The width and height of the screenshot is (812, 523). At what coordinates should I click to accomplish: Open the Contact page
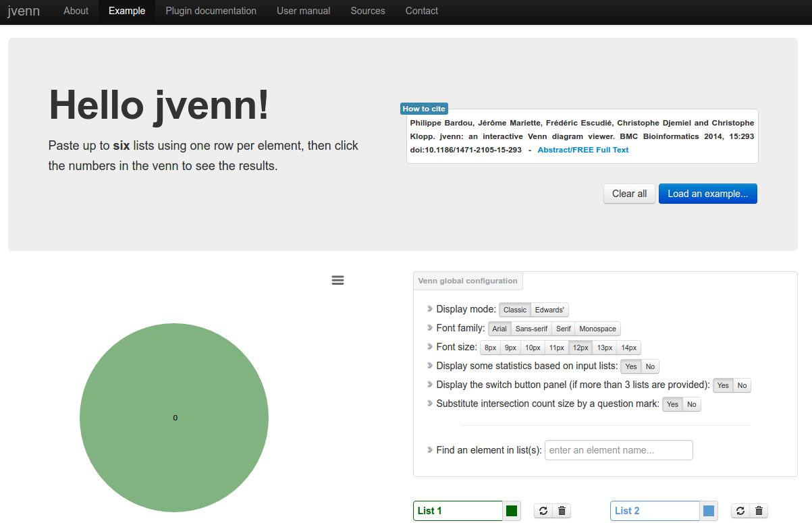(422, 11)
